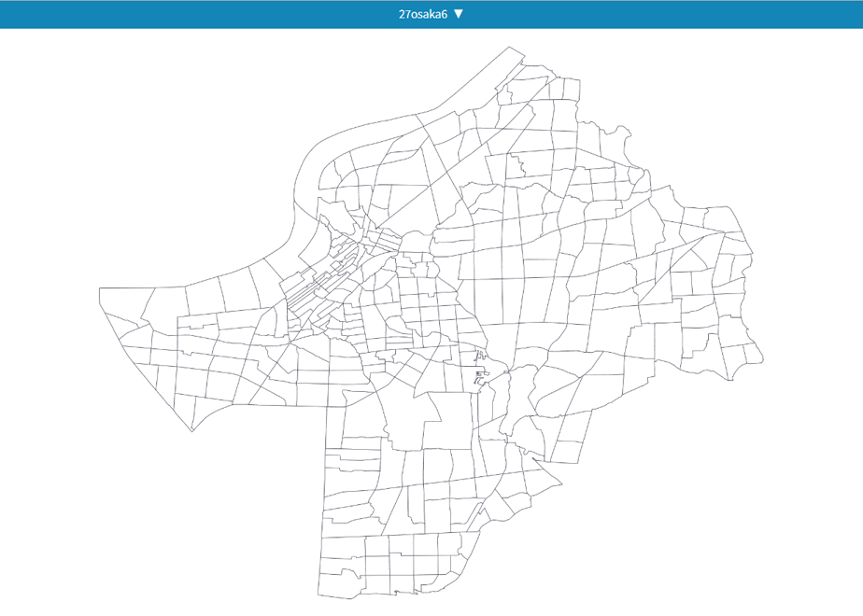
Task: Select the top-right corner polygon near the northern tip
Action: coord(571,89)
